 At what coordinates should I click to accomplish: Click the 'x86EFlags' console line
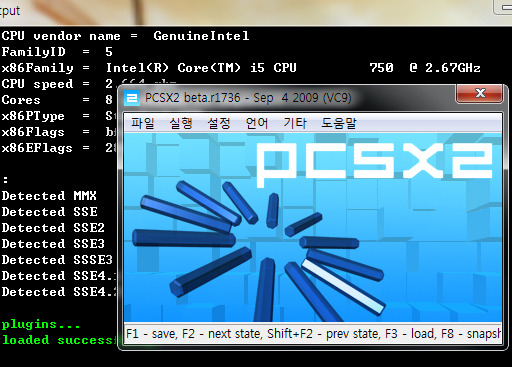[59, 148]
